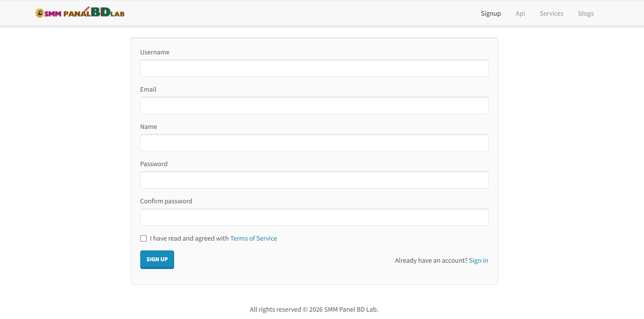
Task: Click the Confirm password input field
Action: click(x=314, y=218)
